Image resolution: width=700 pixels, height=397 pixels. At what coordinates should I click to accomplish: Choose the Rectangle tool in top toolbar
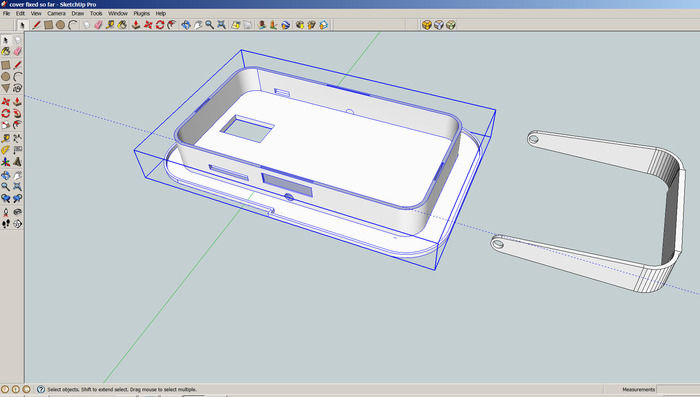point(48,25)
